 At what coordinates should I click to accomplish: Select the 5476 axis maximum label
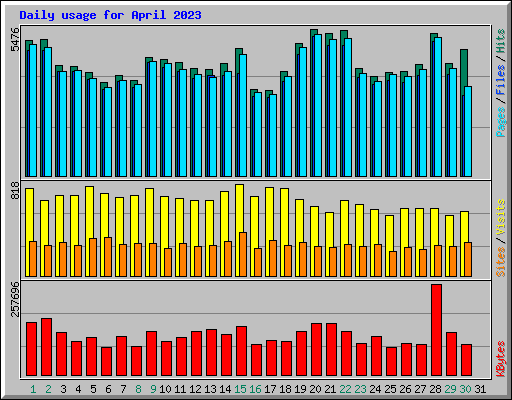(x=15, y=40)
